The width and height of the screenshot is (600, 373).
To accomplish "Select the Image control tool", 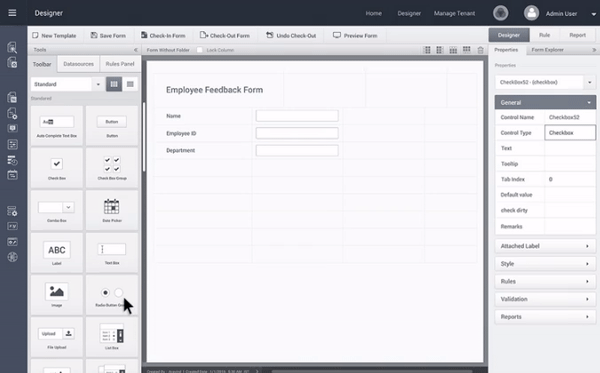I will point(57,295).
